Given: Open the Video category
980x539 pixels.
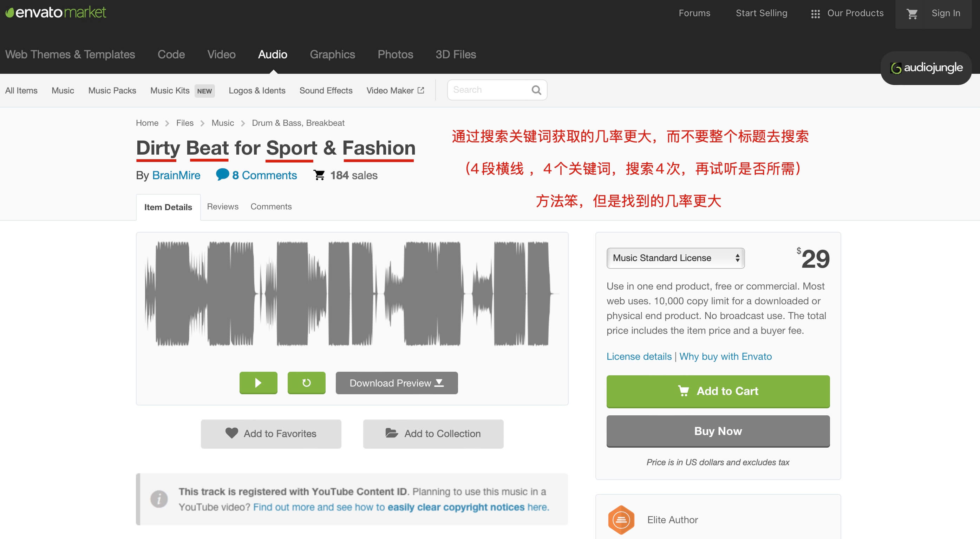Looking at the screenshot, I should [221, 54].
